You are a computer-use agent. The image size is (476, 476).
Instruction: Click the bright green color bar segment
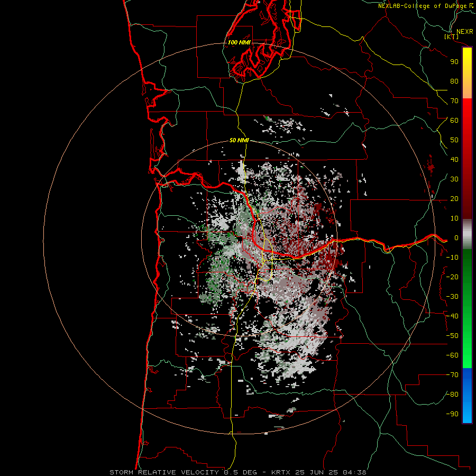click(467, 349)
